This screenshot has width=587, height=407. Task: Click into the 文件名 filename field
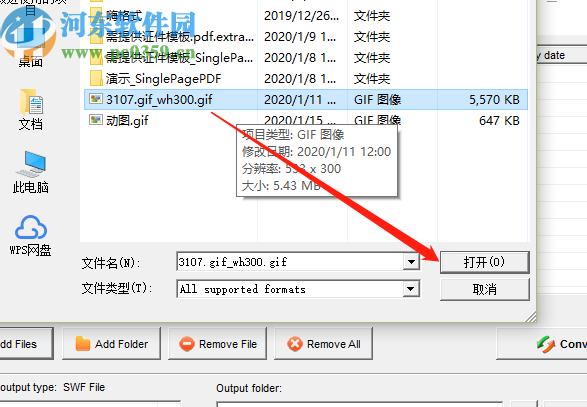pyautogui.click(x=290, y=262)
